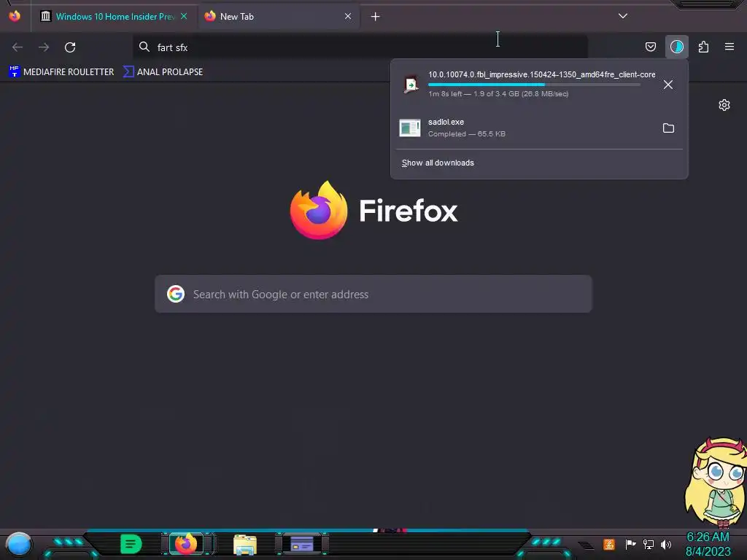This screenshot has height=560, width=747.
Task: Focus the address bar containing fart sfx
Action: pos(360,47)
